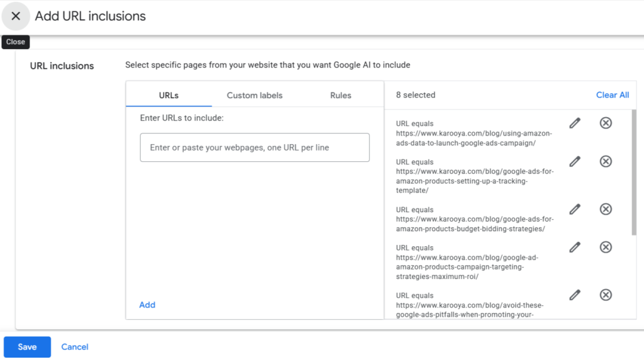Remove the campaign-targeting-strategies URL entry
This screenshot has height=362, width=644.
tap(606, 247)
